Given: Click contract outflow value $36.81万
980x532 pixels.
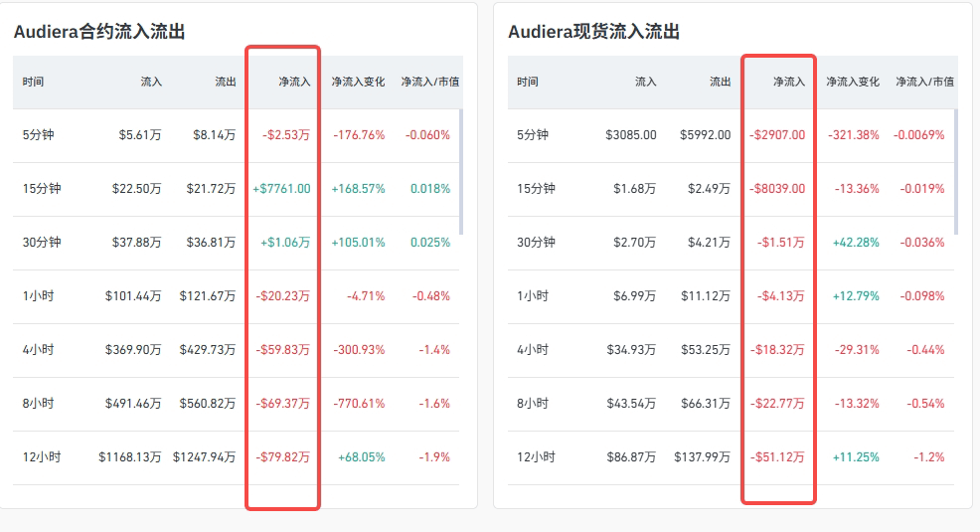Looking at the screenshot, I should click(212, 243).
